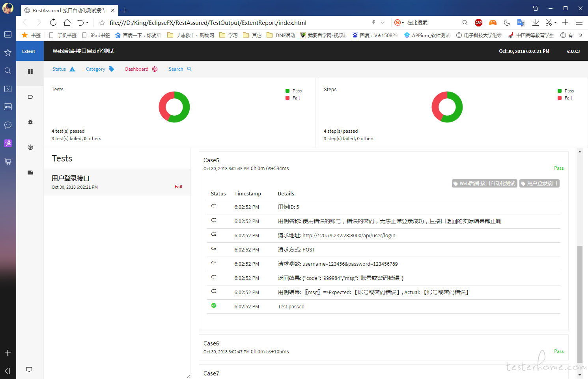Open search engine selector dropdown

(x=399, y=23)
